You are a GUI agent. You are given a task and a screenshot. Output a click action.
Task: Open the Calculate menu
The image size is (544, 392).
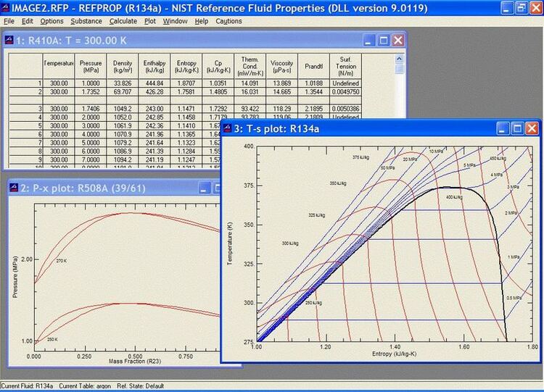point(123,21)
